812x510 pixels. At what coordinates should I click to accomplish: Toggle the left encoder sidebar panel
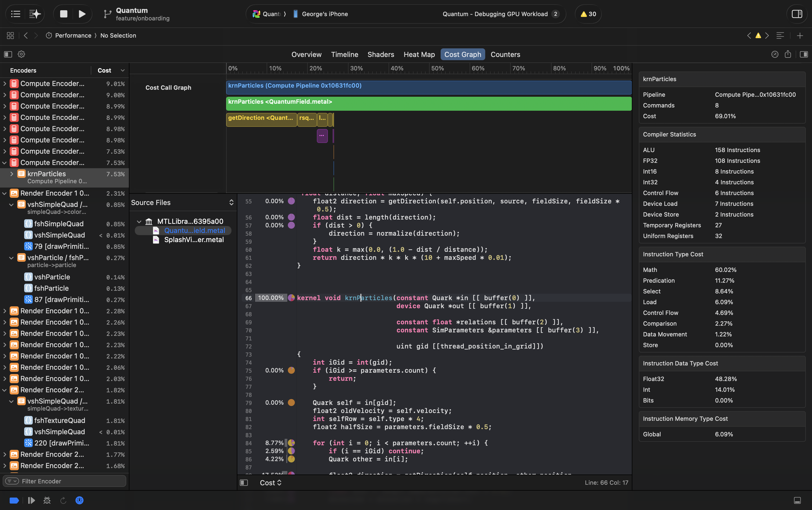[8, 54]
